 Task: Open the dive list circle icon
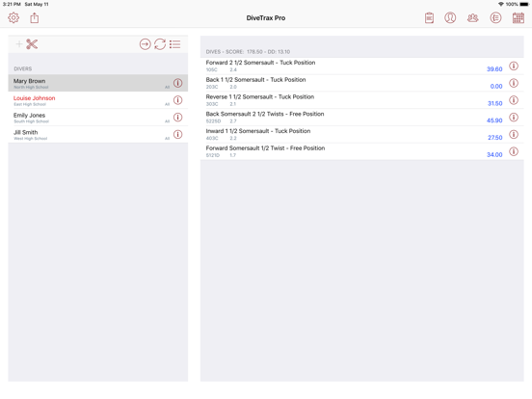[495, 17]
